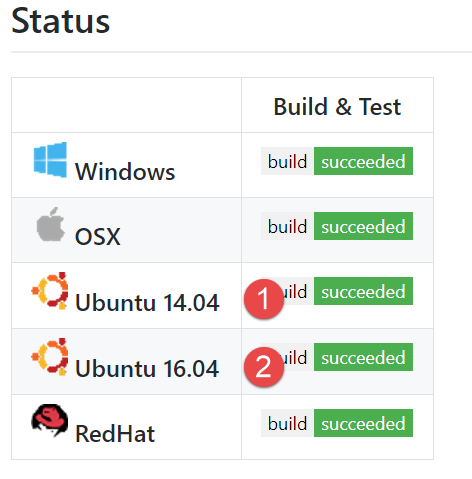Click the OSX row label text
The image size is (472, 479).
click(x=98, y=237)
